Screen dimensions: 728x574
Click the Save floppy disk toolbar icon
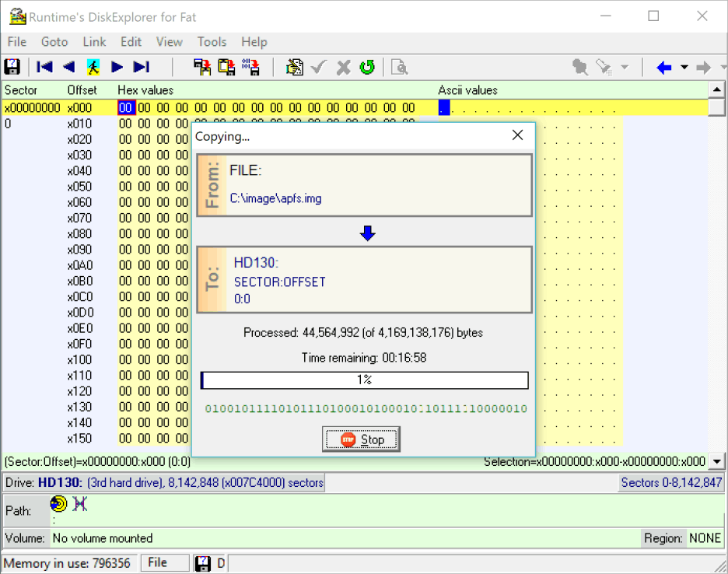coord(12,67)
